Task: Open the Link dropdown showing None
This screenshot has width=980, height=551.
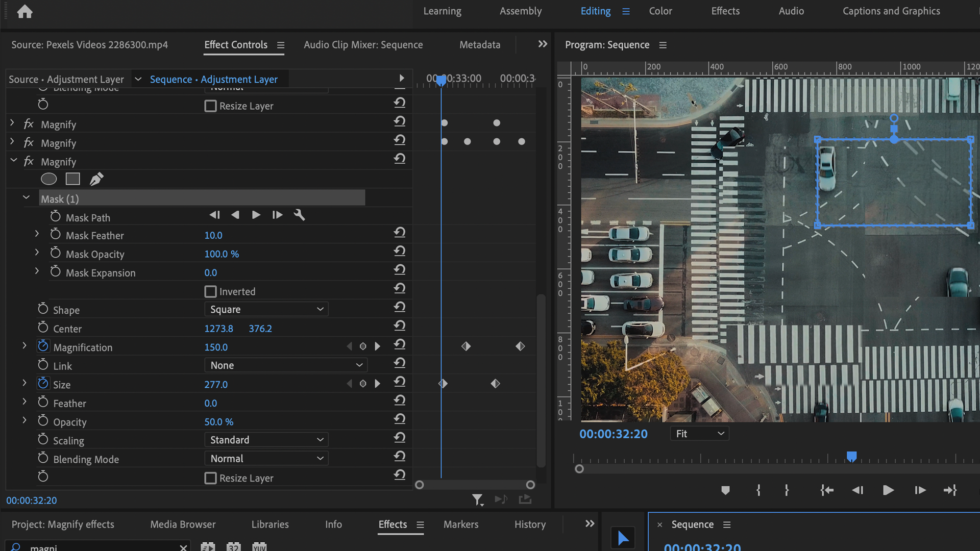Action: [x=286, y=365]
